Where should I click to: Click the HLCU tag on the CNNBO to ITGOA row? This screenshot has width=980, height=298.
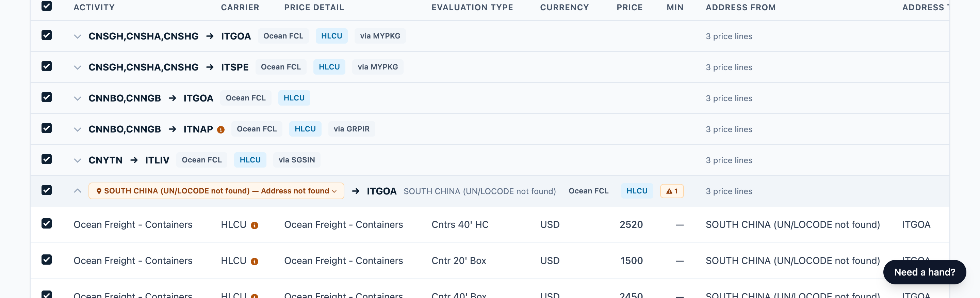[x=294, y=98]
